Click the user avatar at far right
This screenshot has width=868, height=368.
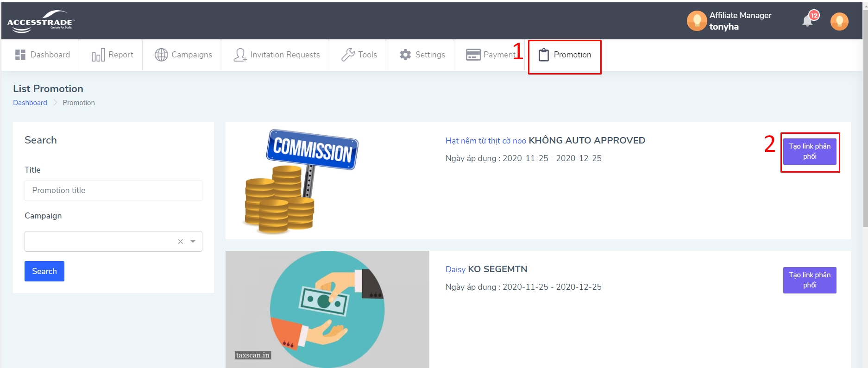839,21
